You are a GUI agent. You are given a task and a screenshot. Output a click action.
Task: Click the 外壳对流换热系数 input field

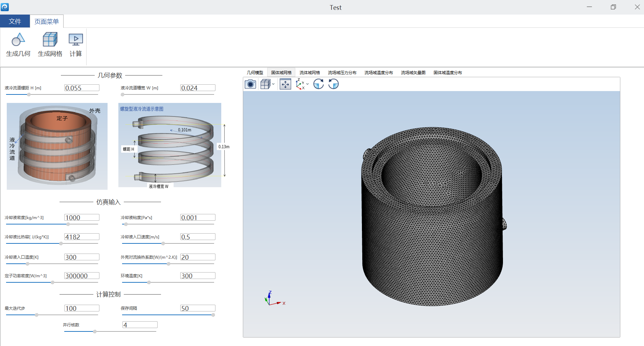198,257
